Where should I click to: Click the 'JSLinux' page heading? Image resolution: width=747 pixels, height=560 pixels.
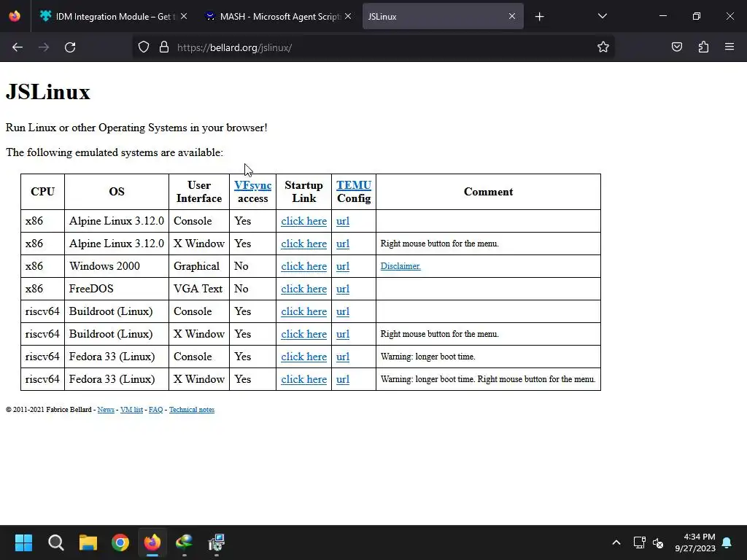click(47, 92)
